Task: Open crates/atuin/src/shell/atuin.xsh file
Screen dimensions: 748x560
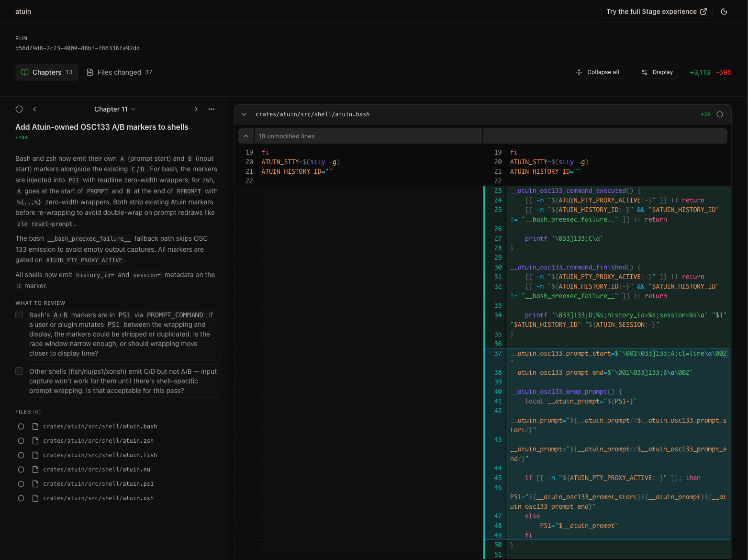Action: pyautogui.click(x=98, y=498)
